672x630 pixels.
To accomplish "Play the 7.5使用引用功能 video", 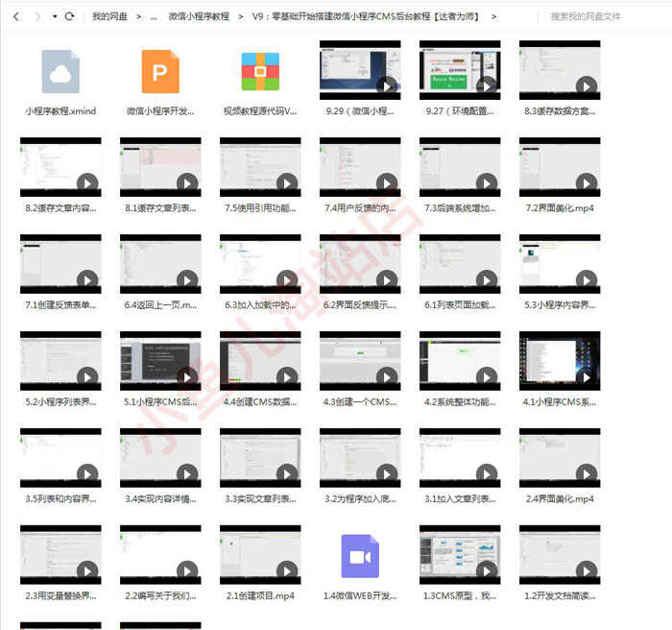I will point(287,183).
